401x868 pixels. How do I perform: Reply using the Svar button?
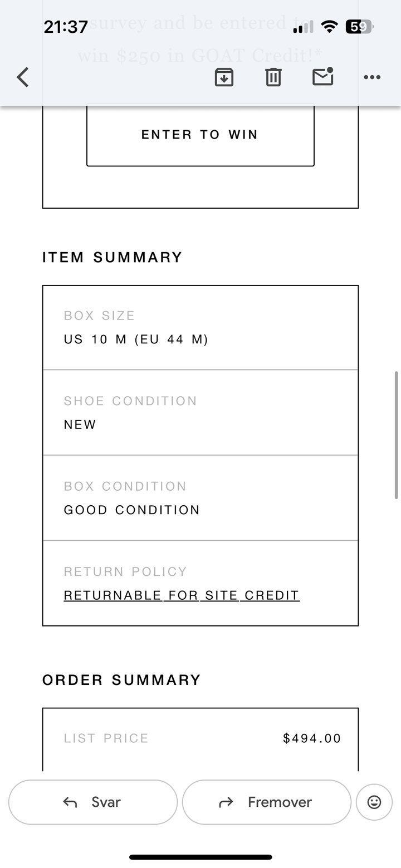point(93,802)
